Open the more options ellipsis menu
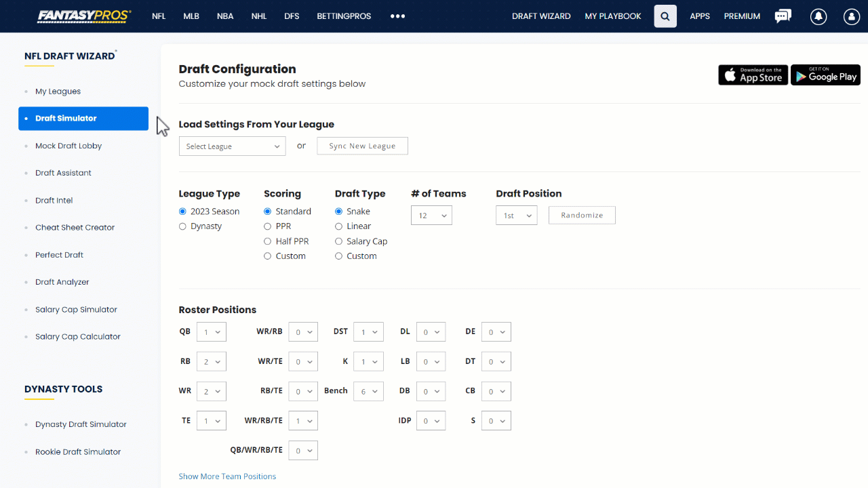This screenshot has height=488, width=868. tap(398, 16)
